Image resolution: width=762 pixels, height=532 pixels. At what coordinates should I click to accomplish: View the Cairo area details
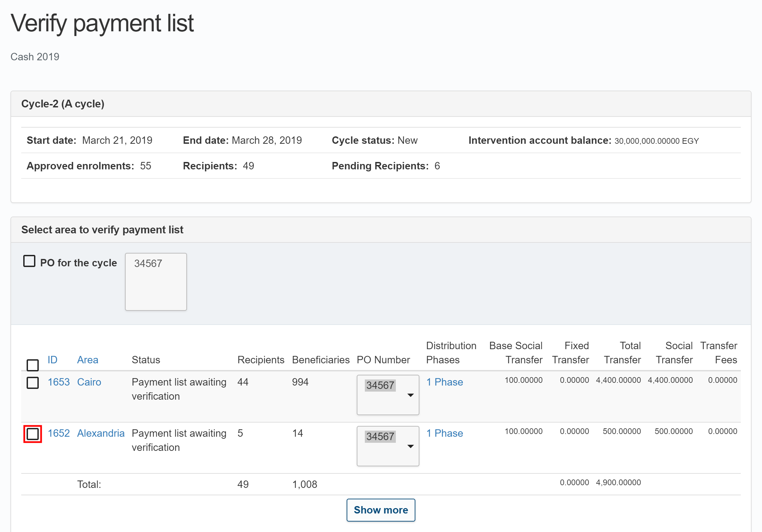[x=89, y=382]
